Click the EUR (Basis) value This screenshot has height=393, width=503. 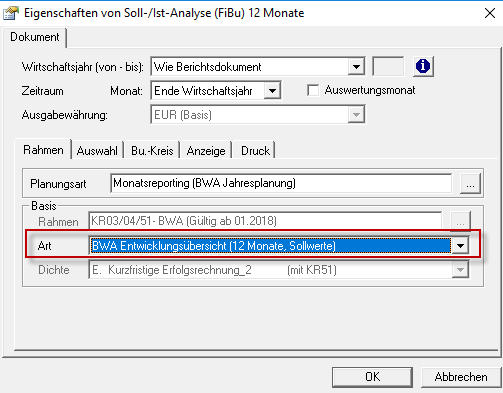(x=183, y=115)
